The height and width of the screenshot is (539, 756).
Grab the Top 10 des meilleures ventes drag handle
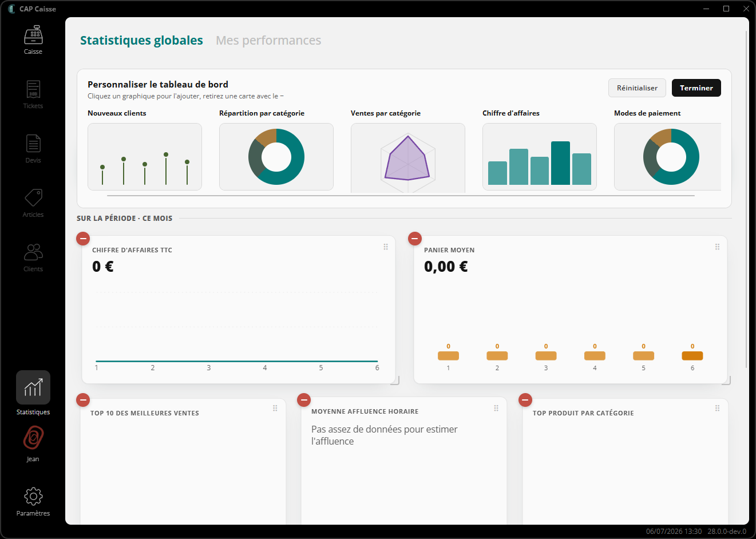275,408
